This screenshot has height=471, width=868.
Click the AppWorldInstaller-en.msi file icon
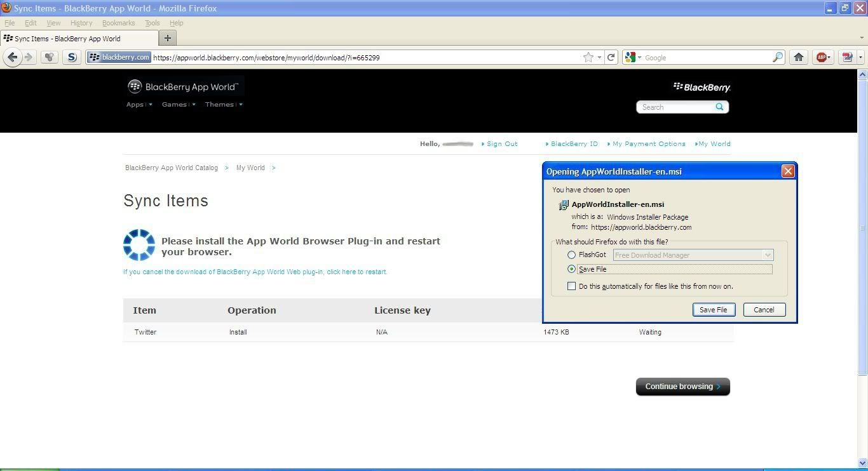tap(563, 205)
